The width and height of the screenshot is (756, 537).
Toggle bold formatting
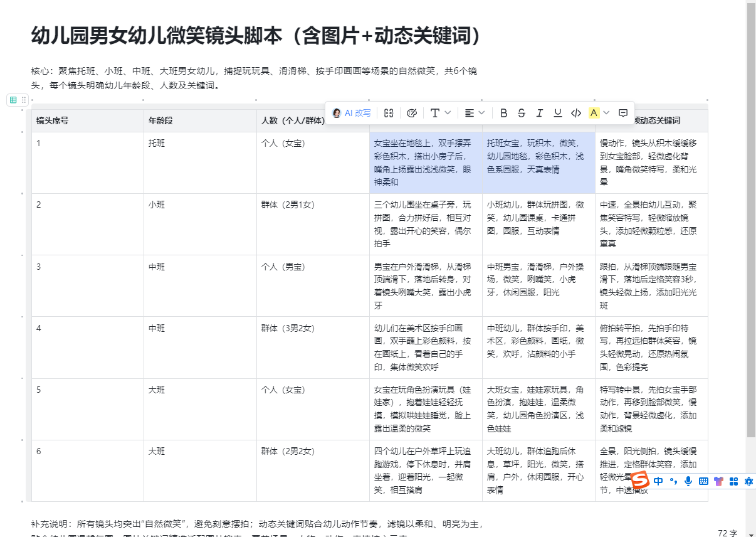point(504,113)
